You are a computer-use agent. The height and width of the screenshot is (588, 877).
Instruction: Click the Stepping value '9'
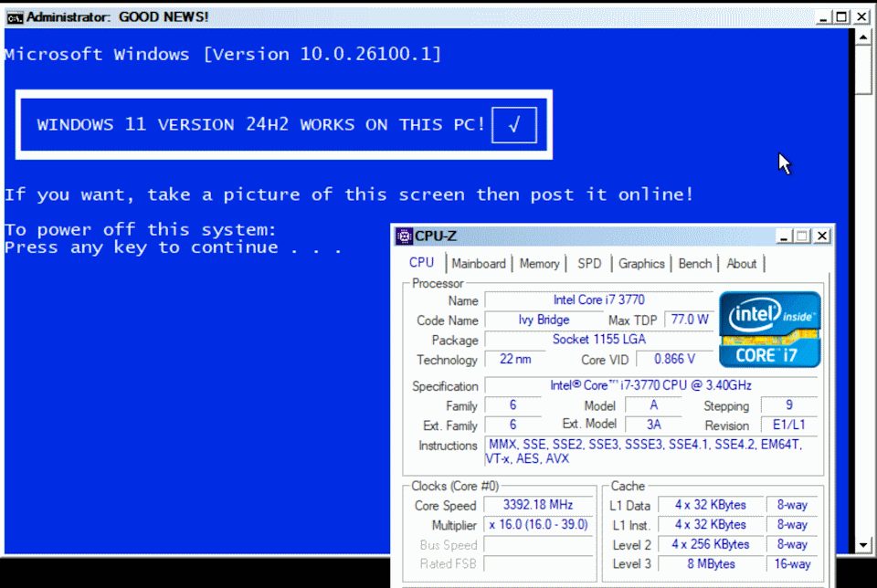point(789,405)
